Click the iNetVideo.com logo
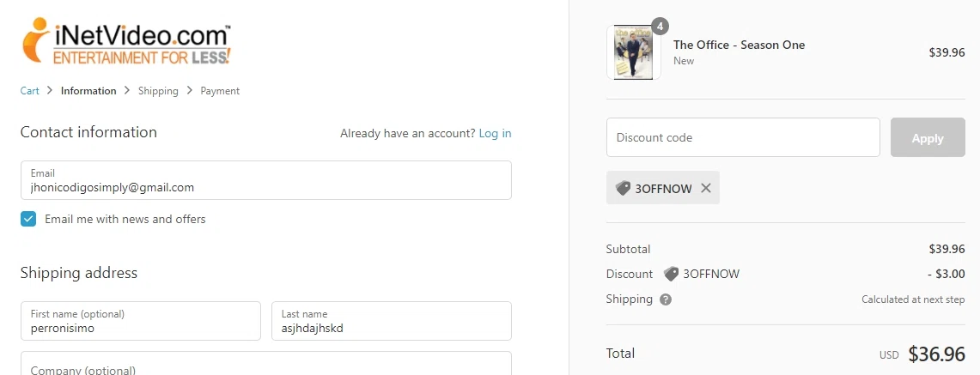The image size is (980, 375). [x=125, y=41]
